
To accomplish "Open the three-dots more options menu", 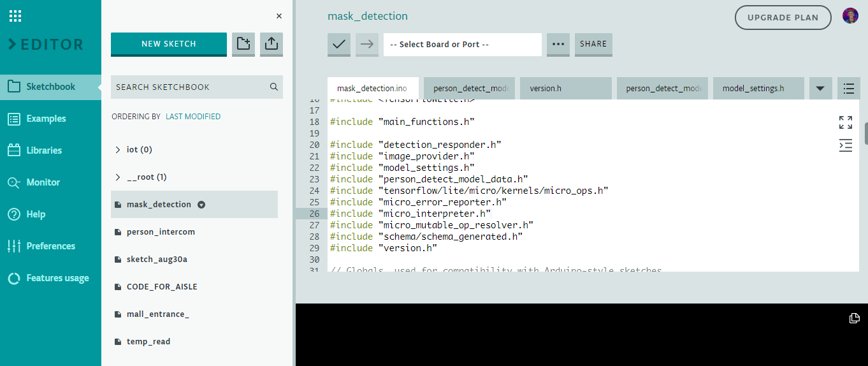I will (x=558, y=45).
